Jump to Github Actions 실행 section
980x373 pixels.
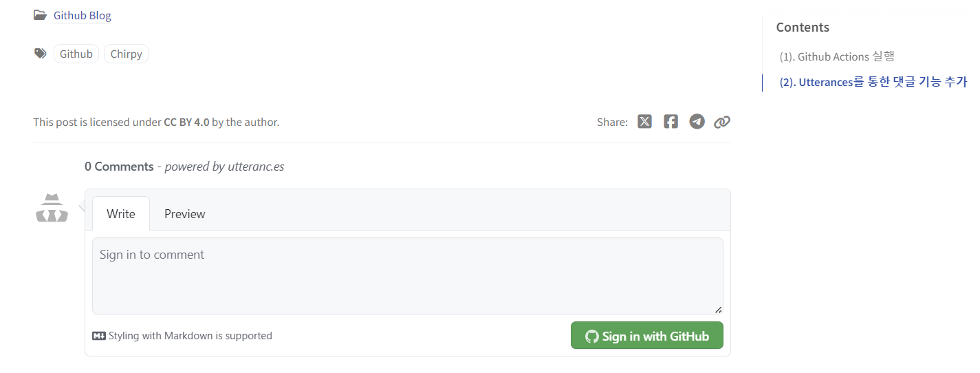pos(837,56)
